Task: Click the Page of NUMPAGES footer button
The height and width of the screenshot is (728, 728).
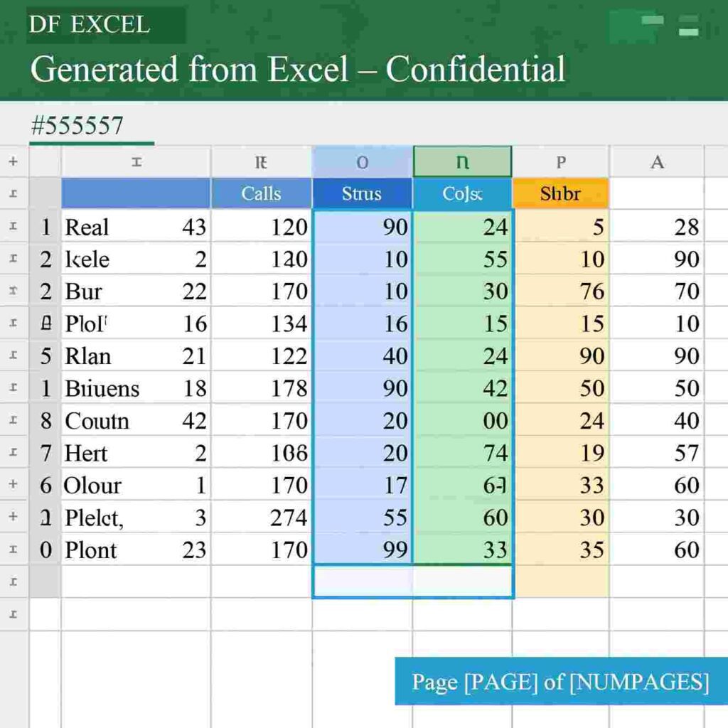Action: pyautogui.click(x=559, y=682)
